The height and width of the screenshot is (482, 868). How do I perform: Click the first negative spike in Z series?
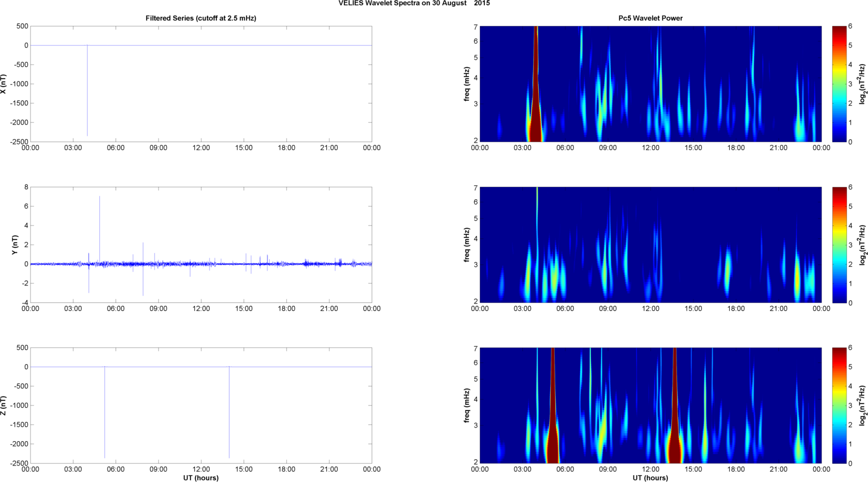[x=105, y=412]
